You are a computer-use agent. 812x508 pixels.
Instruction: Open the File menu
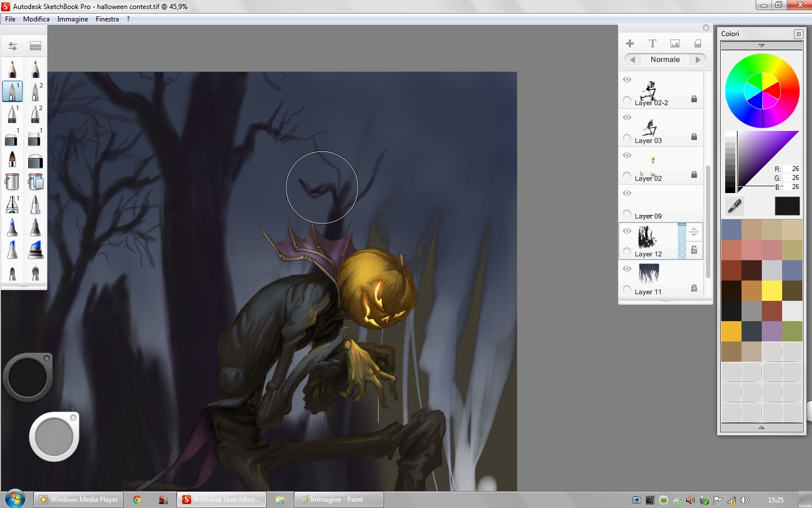tap(10, 19)
